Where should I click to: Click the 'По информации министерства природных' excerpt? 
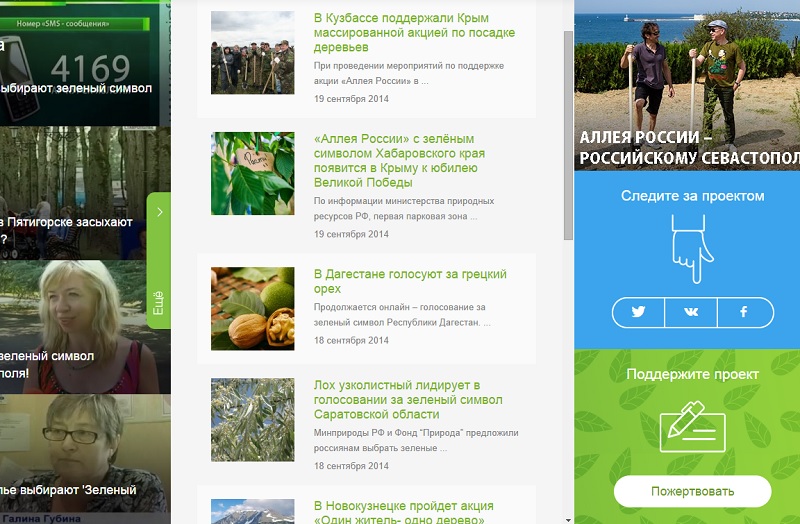(x=404, y=208)
